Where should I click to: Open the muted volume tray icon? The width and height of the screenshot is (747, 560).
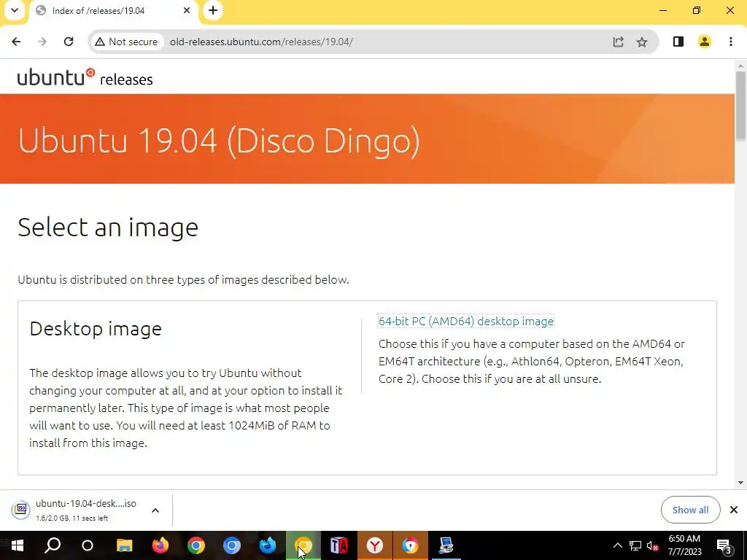click(653, 545)
